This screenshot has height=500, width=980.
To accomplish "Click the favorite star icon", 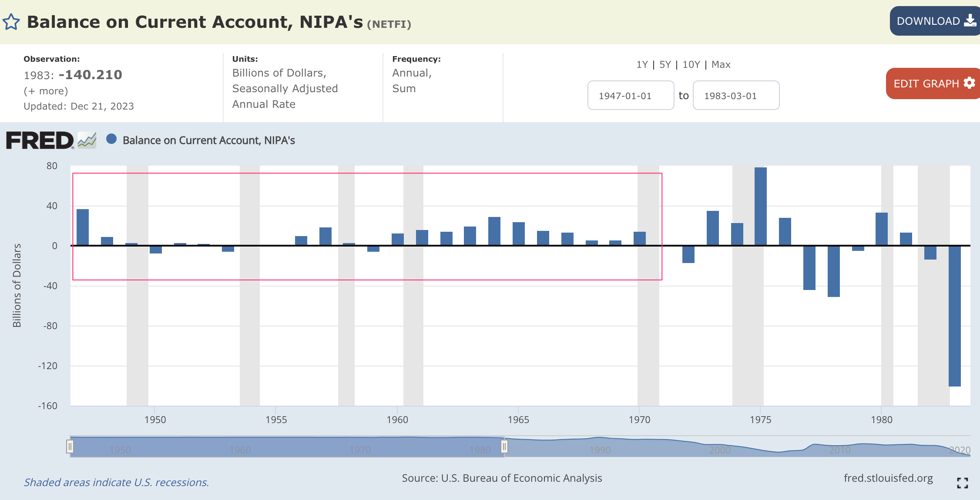I will (11, 22).
